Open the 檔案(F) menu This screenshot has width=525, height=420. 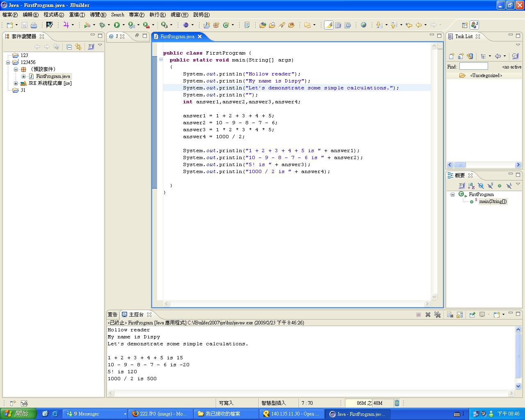[10, 14]
